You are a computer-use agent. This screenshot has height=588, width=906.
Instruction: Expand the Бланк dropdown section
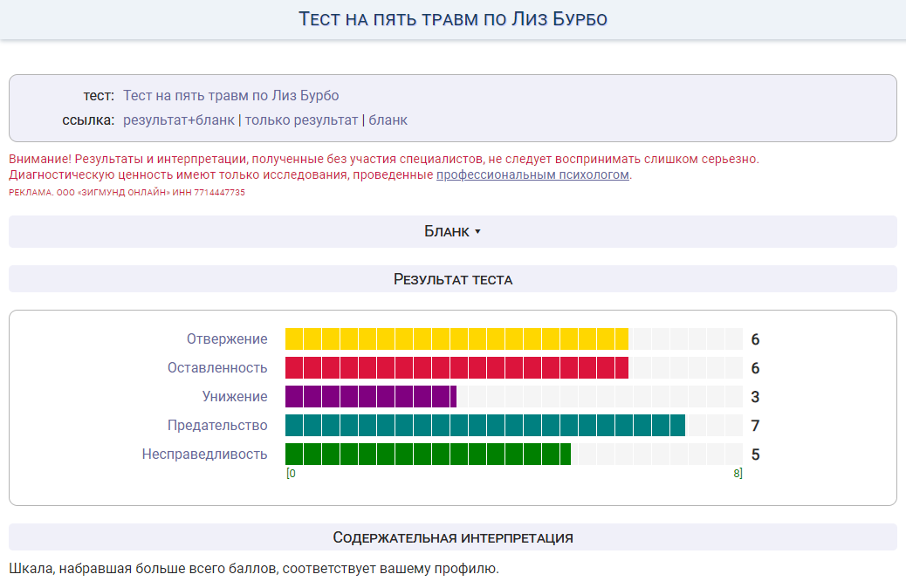(x=452, y=231)
